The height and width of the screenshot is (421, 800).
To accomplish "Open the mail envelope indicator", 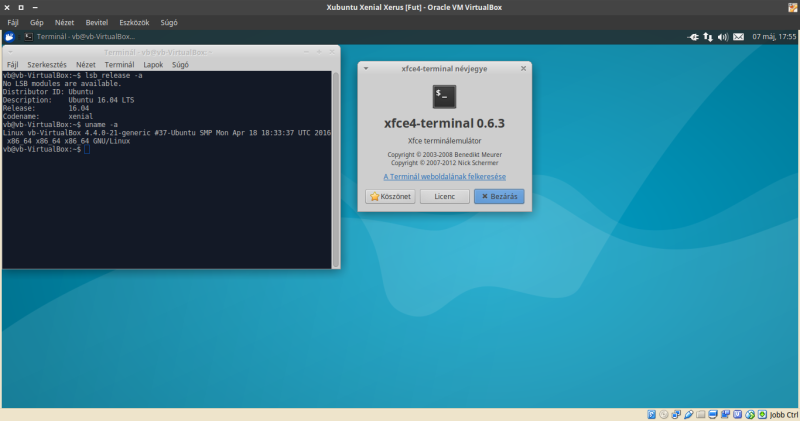I will (738, 37).
